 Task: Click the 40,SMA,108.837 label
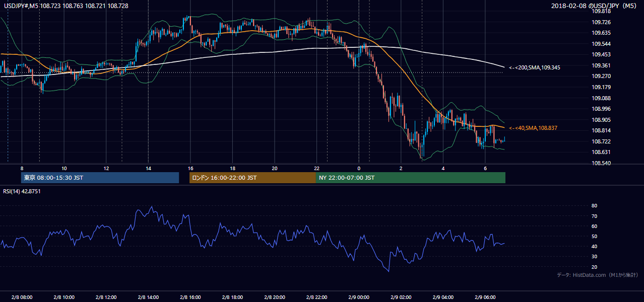click(x=533, y=128)
